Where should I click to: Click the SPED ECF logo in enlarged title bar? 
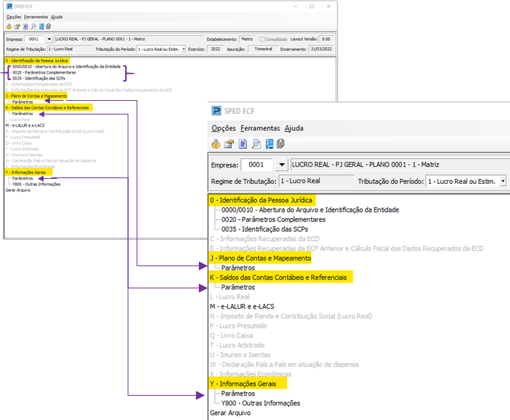pyautogui.click(x=216, y=111)
